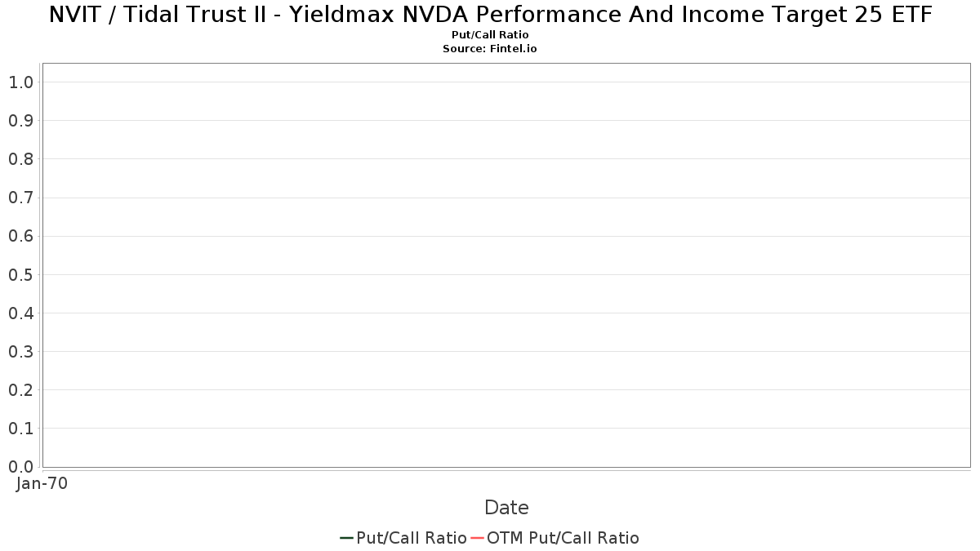
Task: Click the NVIT Tidal Trust II chart title
Action: tap(490, 15)
